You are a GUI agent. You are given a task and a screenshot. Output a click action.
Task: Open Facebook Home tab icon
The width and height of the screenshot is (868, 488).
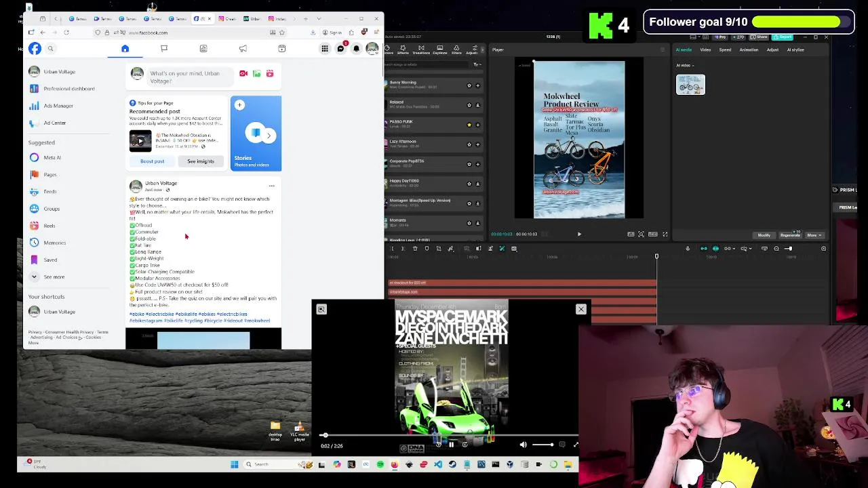click(x=125, y=49)
